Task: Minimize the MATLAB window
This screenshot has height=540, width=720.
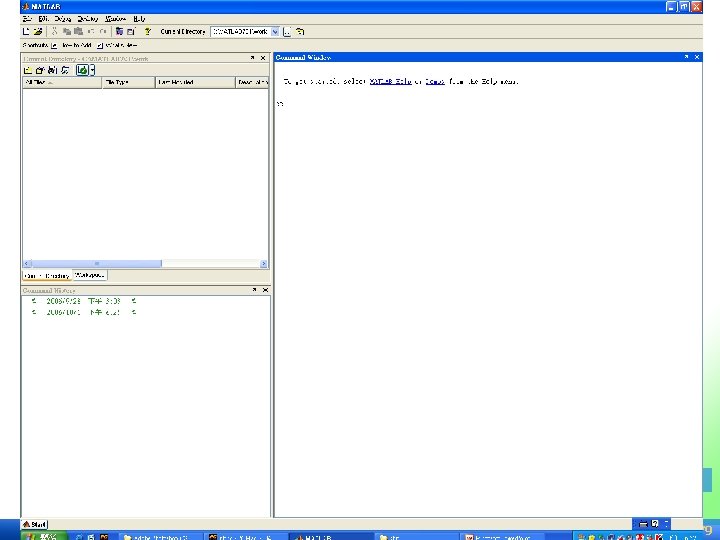Action: pos(671,6)
